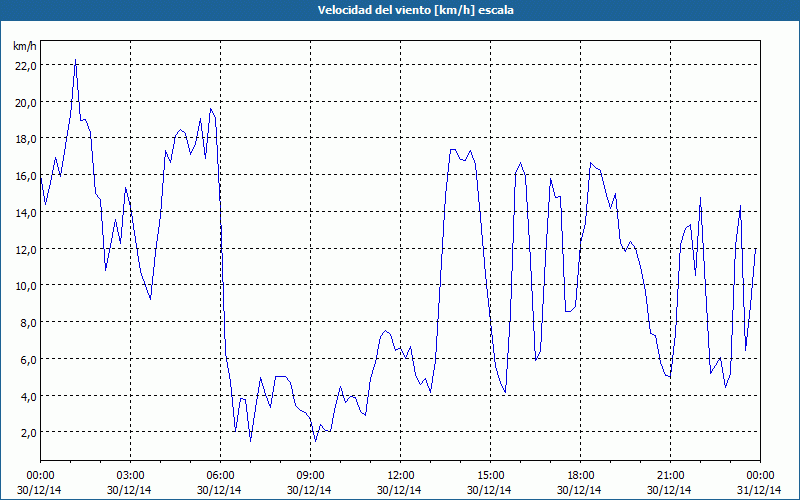The height and width of the screenshot is (500, 800).
Task: Pick the '18:00' time label
Action: tap(580, 476)
